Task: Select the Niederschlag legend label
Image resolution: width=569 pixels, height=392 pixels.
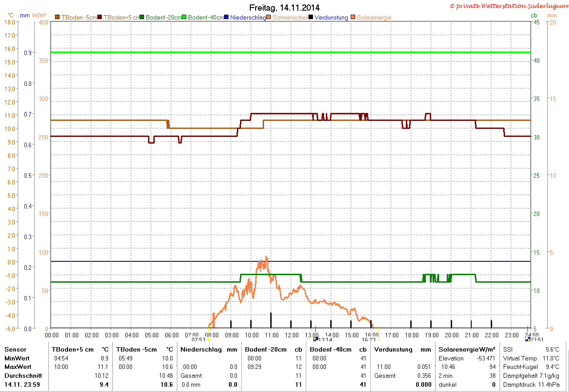Action: coord(248,17)
